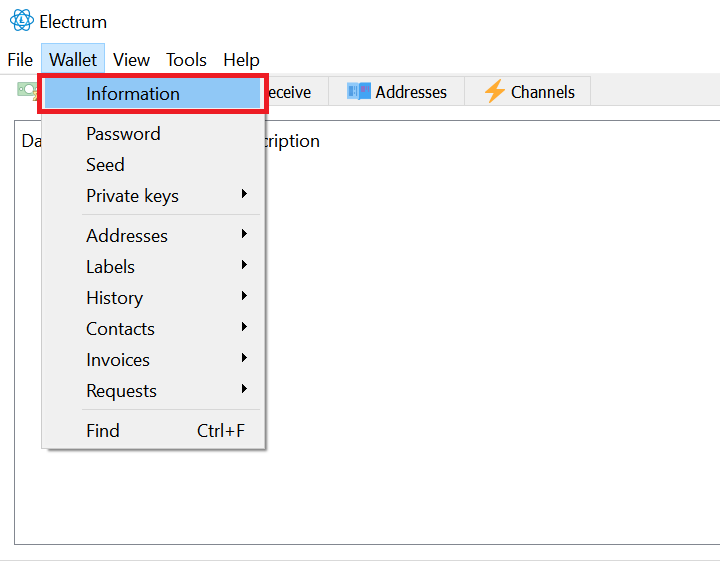The height and width of the screenshot is (561, 720).
Task: Choose Password in the Wallet menu
Action: click(123, 134)
